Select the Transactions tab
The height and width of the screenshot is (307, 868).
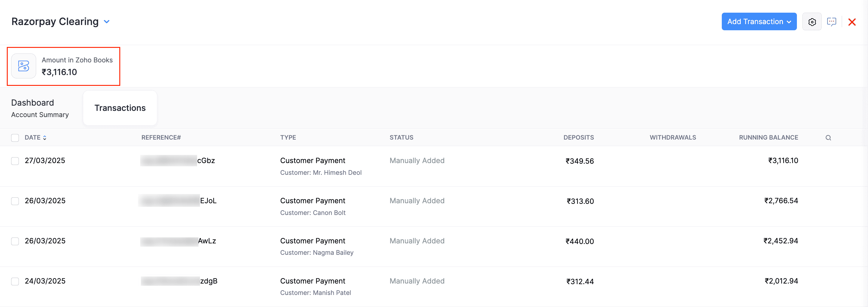point(120,108)
